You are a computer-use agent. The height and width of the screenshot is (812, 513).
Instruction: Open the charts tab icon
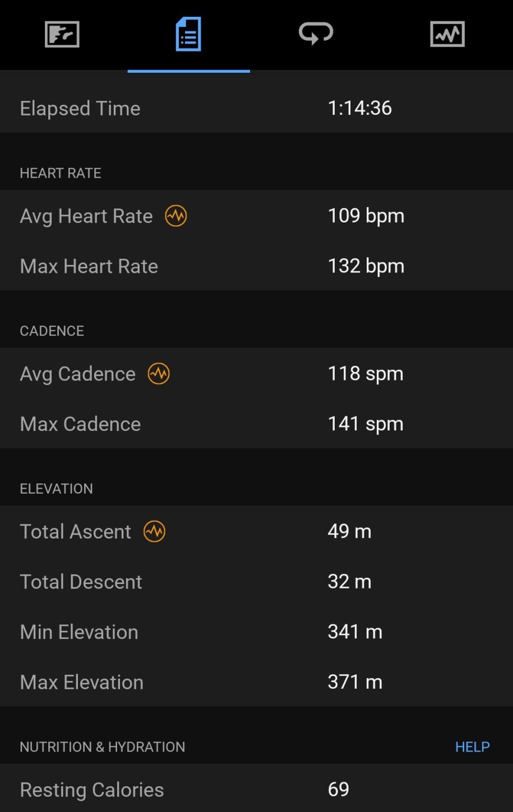[447, 35]
